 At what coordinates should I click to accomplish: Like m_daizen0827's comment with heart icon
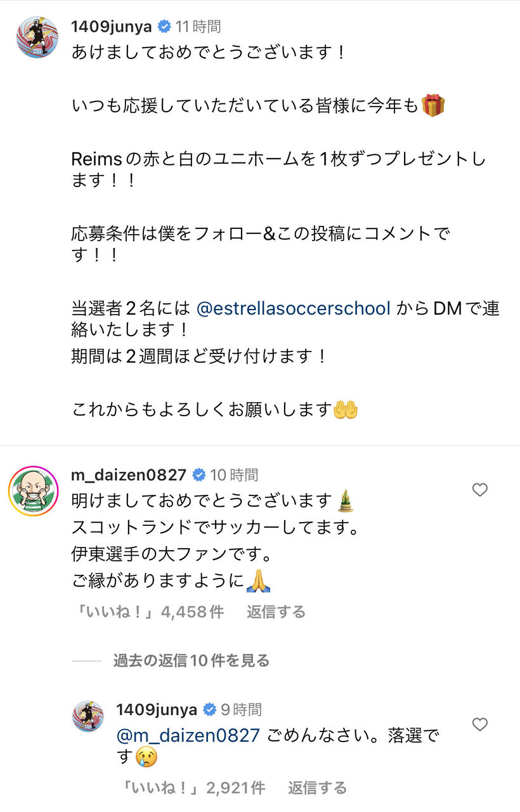click(480, 490)
